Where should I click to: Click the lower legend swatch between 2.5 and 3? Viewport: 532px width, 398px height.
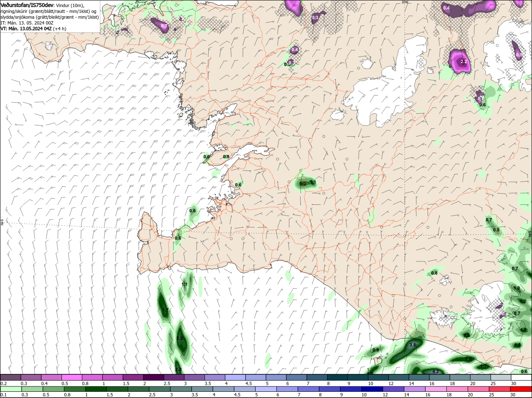pyautogui.click(x=160, y=389)
